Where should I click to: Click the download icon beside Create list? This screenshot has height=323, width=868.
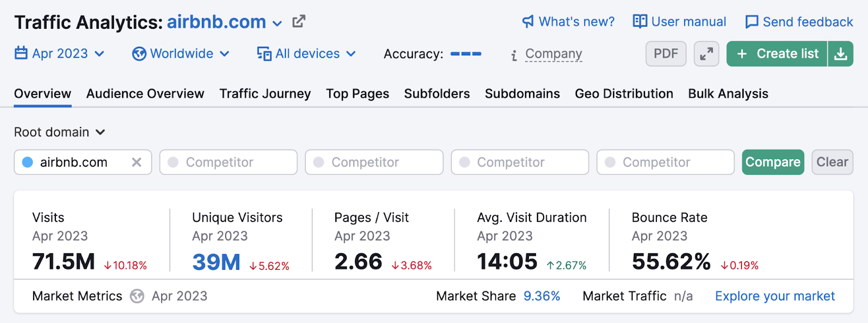(x=841, y=54)
